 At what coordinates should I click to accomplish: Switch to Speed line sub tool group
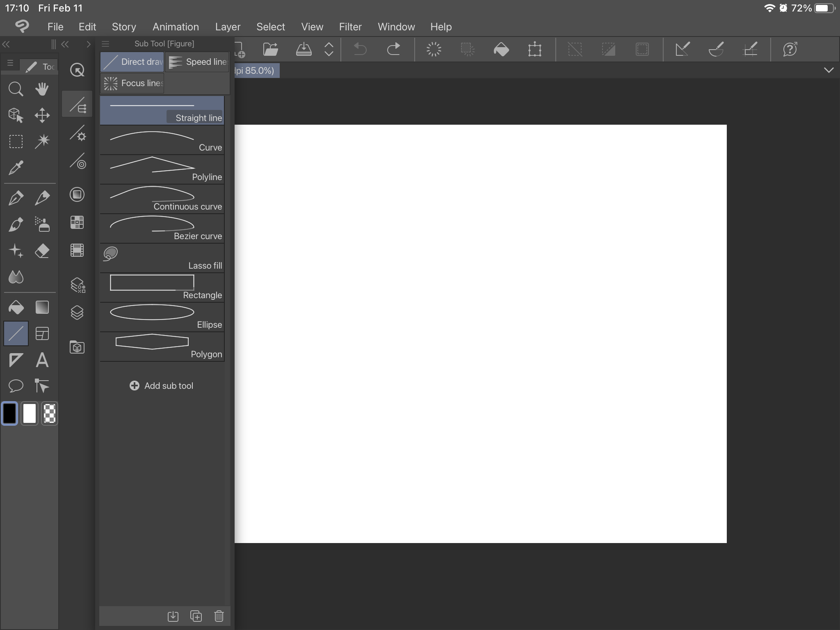click(x=198, y=62)
